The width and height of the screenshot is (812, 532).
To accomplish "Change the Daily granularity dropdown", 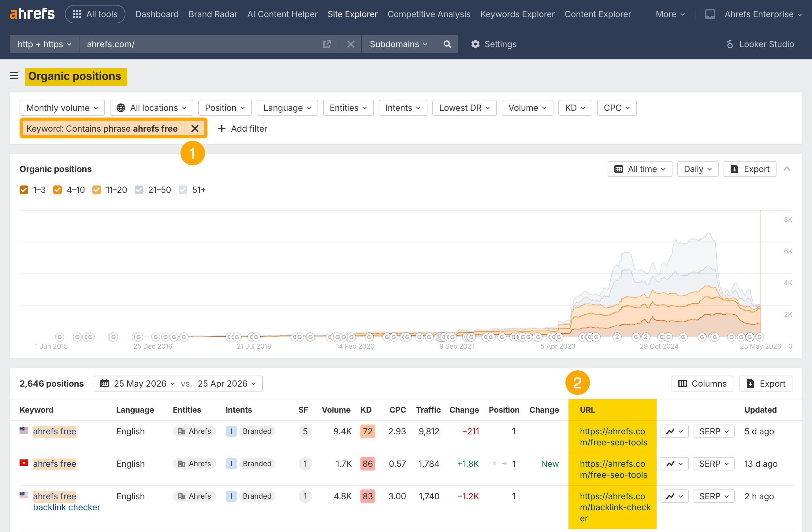I will point(698,169).
